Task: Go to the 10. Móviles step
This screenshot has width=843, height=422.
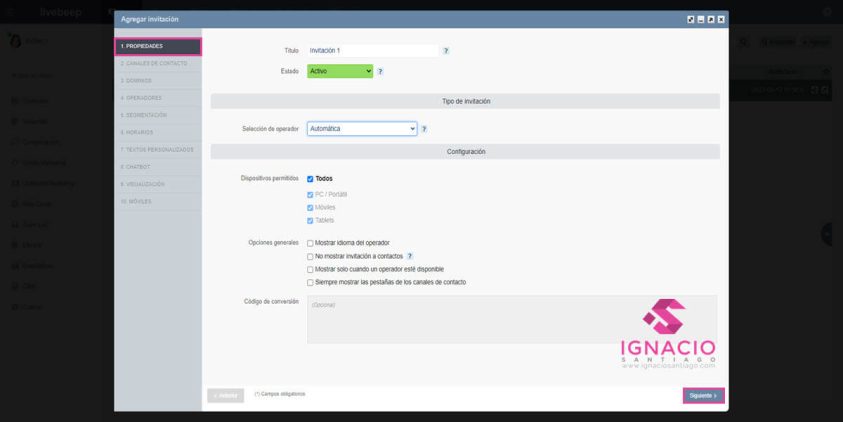Action: pos(158,201)
